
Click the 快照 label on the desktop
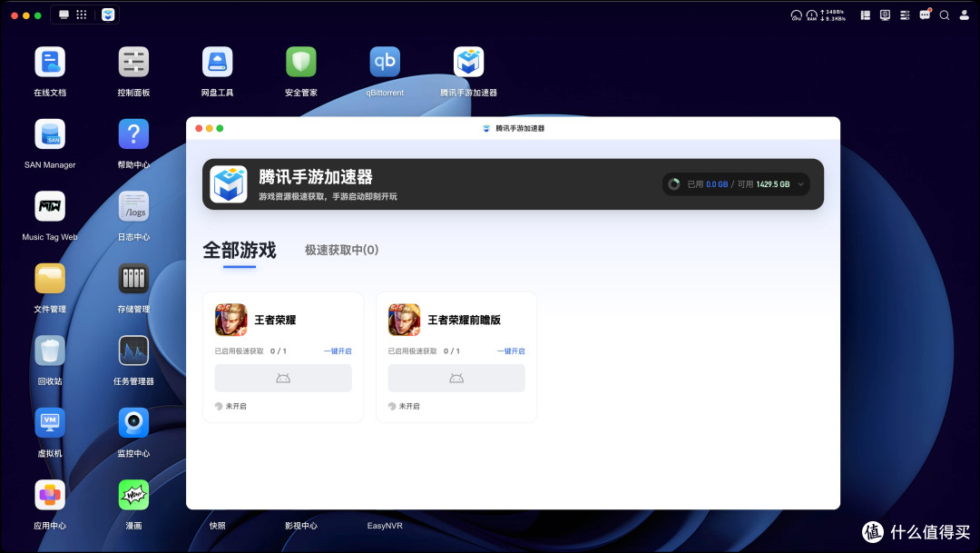(218, 526)
